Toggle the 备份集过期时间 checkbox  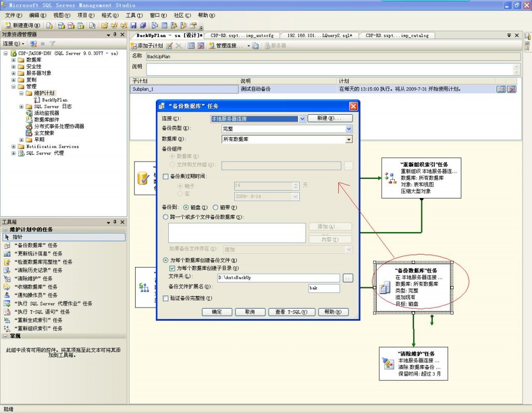(166, 177)
